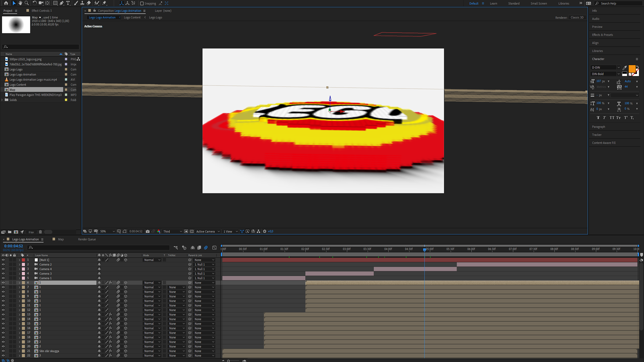
Task: Create a new folder in Project panel
Action: point(10,232)
